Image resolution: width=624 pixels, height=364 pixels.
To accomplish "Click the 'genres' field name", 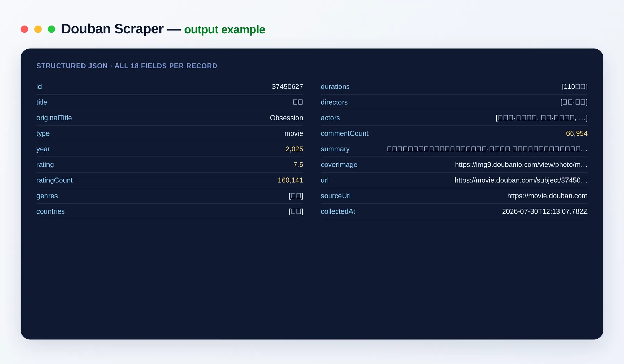I will pos(47,196).
